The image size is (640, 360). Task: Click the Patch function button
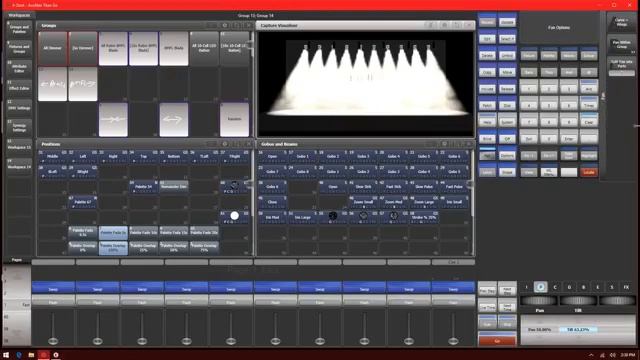pos(487,105)
